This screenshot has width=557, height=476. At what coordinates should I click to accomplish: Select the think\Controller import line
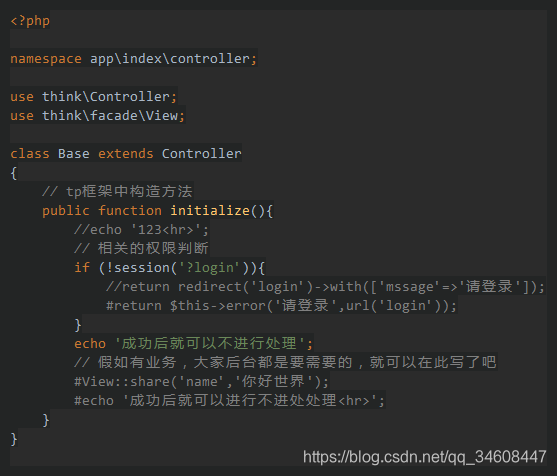click(93, 97)
